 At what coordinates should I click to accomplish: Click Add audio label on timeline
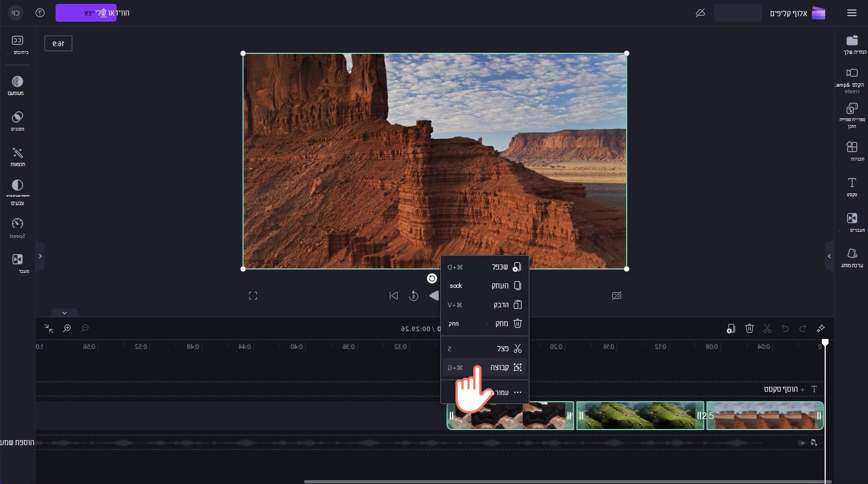click(17, 442)
